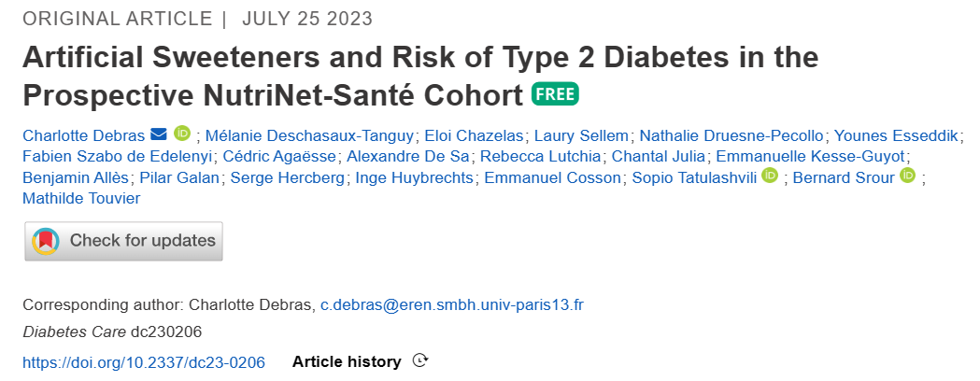
Task: Open Bernard Srour's ORCID iD icon
Action: point(907,176)
